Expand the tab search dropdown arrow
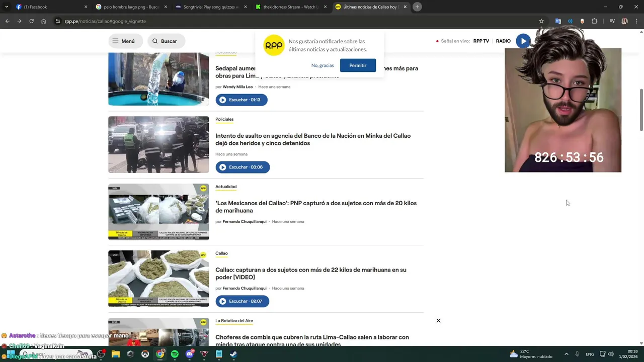 (6, 7)
